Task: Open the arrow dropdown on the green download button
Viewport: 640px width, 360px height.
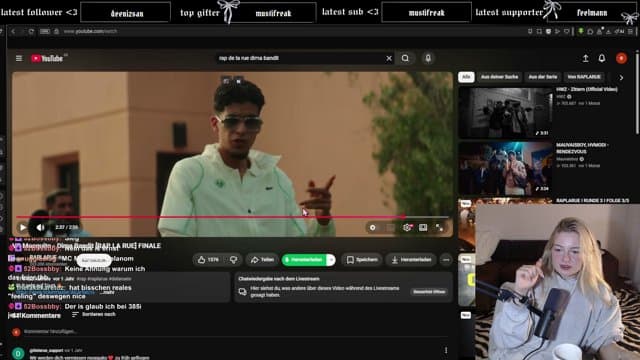Action: 331,260
